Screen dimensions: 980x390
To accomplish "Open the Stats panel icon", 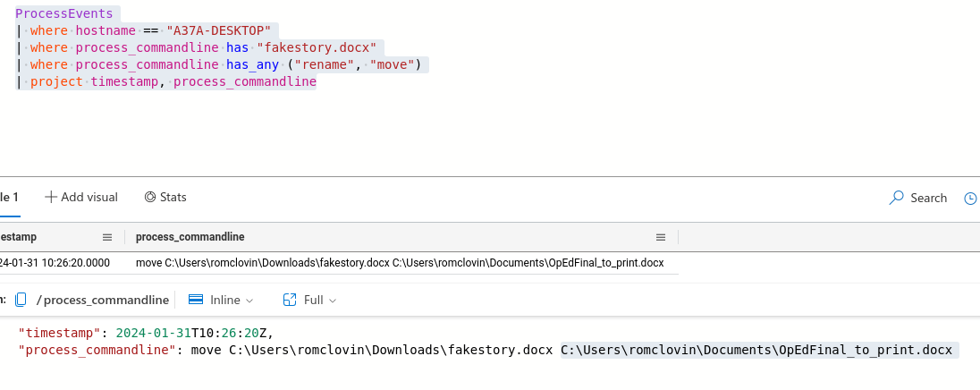I will pyautogui.click(x=150, y=197).
